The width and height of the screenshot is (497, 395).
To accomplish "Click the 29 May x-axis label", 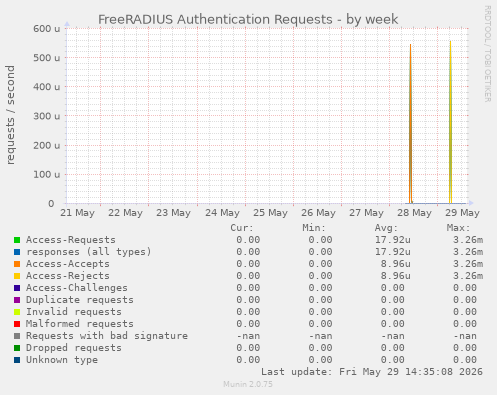I will click(x=462, y=213).
